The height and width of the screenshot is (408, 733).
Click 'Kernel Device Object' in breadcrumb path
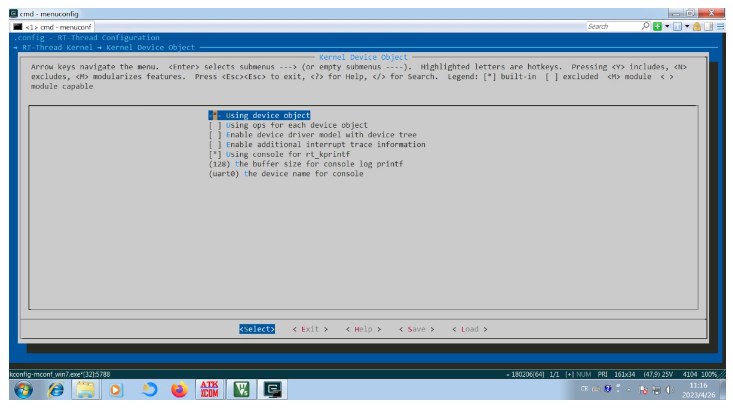coord(150,47)
